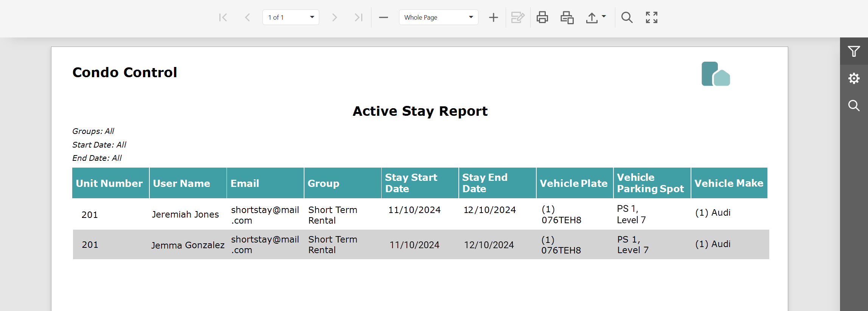Viewport: 868px width, 311px height.
Task: Click 'Short Term Rental' in Jeremiah Jones row
Action: coord(333,215)
